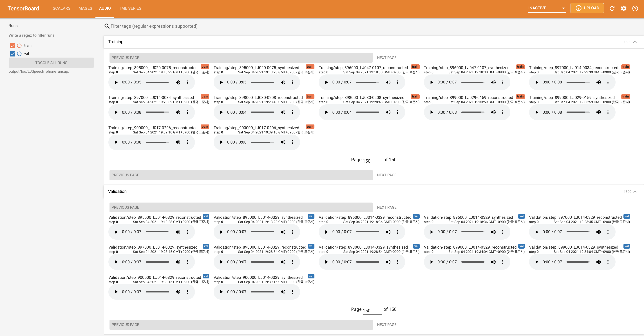Image resolution: width=644 pixels, height=336 pixels.
Task: Mute the Validation step_895000_LJ014-0329_reconstructed audio
Action: coord(178,232)
